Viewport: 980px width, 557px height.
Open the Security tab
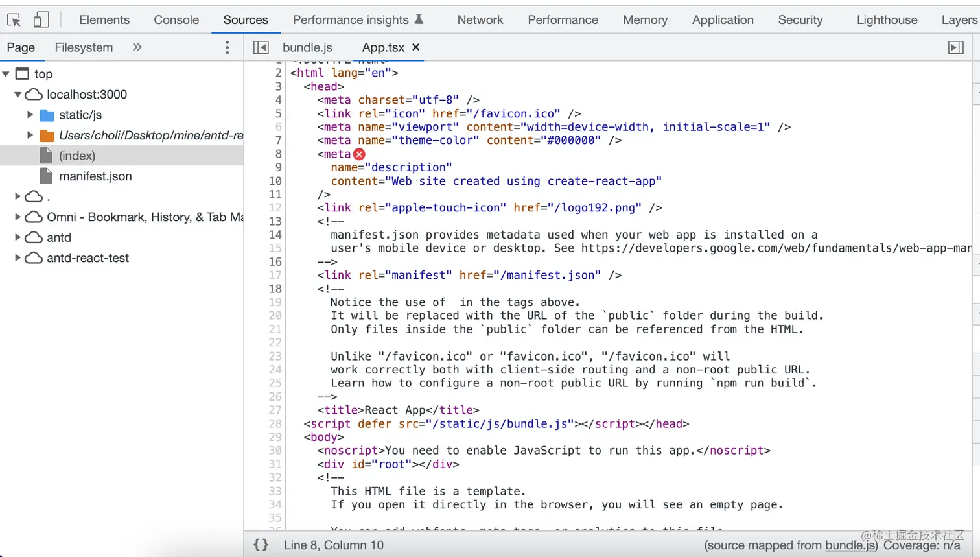pyautogui.click(x=800, y=20)
